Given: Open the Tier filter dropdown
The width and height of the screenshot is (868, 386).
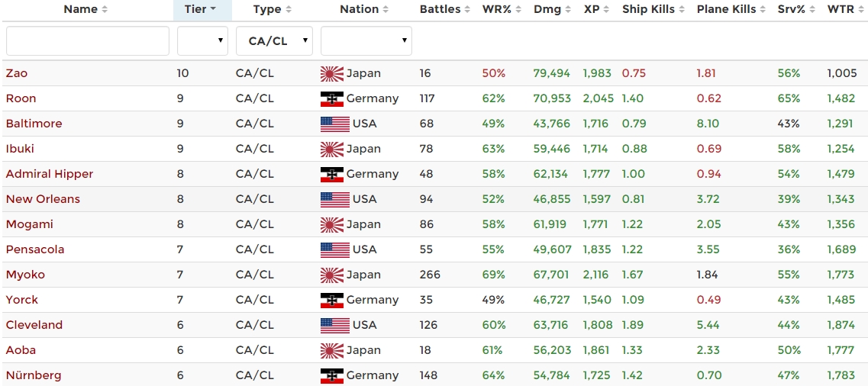Looking at the screenshot, I should point(202,41).
